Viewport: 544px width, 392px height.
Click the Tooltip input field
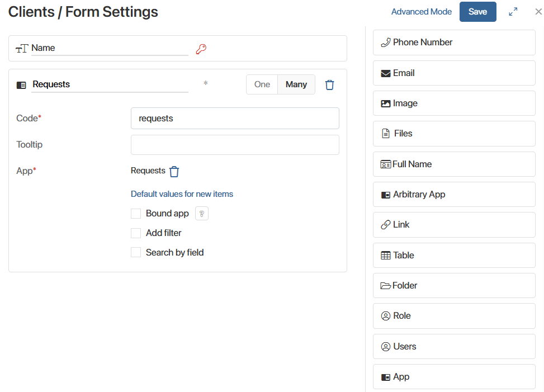click(x=235, y=145)
